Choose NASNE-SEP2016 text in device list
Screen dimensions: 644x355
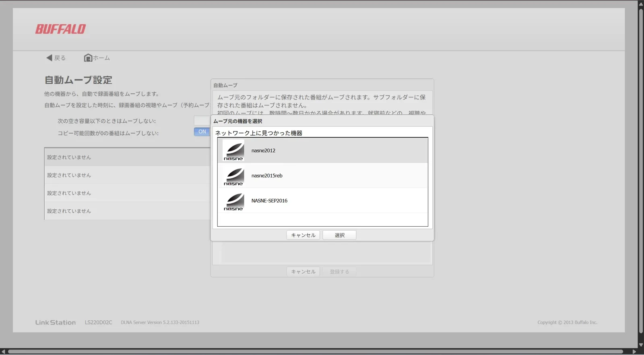point(269,200)
